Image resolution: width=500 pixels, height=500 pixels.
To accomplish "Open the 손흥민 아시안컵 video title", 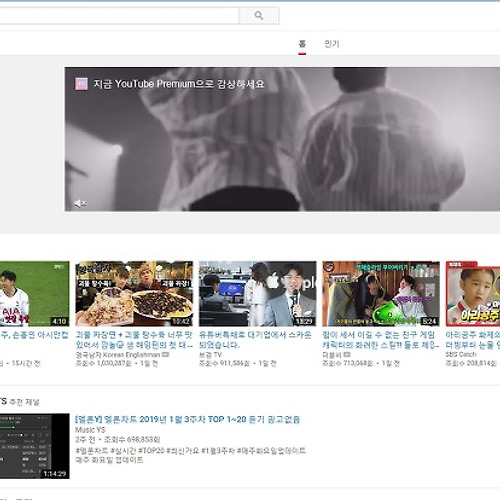I will 35,335.
